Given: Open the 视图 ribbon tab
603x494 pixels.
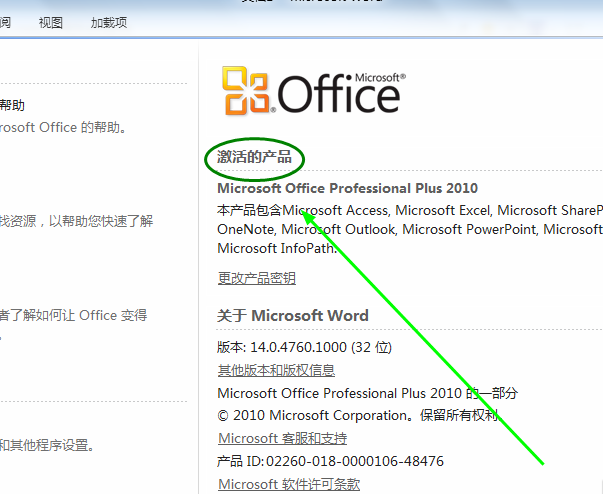Looking at the screenshot, I should (50, 23).
